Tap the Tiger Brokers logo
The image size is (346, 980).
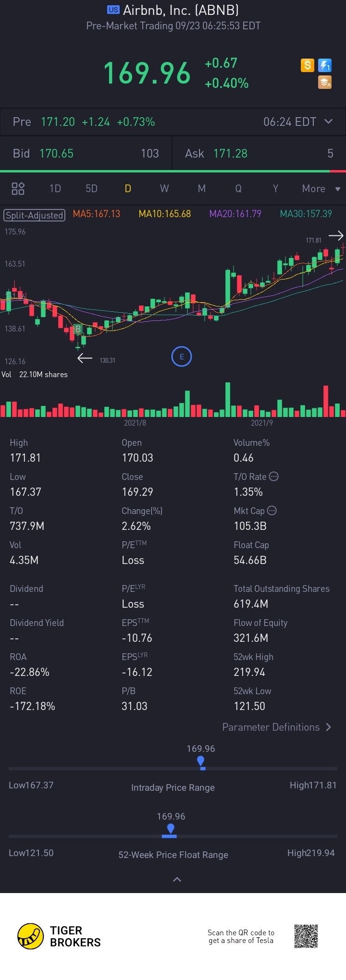click(x=31, y=936)
